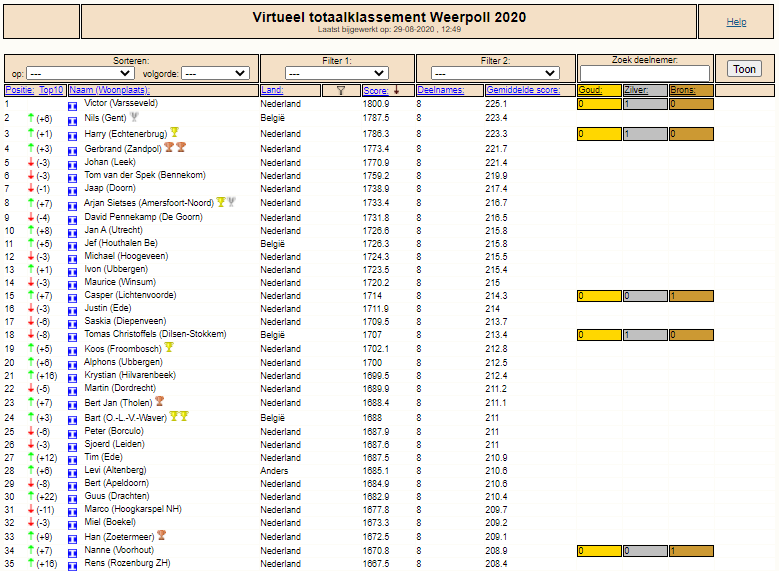Expand the Filter 2 dropdown
The image size is (779, 571).
click(x=495, y=74)
